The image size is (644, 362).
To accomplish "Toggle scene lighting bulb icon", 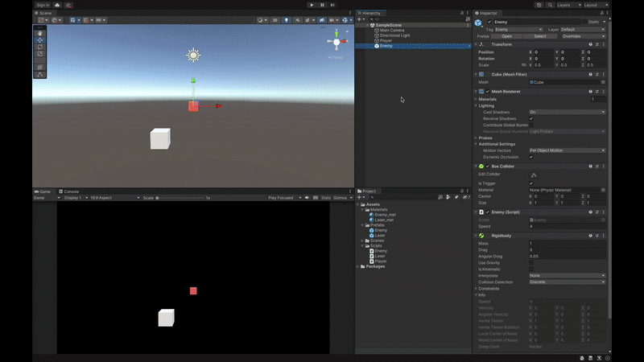I will [x=287, y=20].
